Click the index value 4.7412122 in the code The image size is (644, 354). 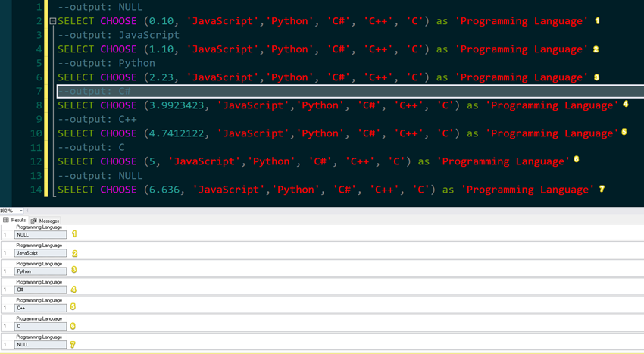(x=177, y=133)
